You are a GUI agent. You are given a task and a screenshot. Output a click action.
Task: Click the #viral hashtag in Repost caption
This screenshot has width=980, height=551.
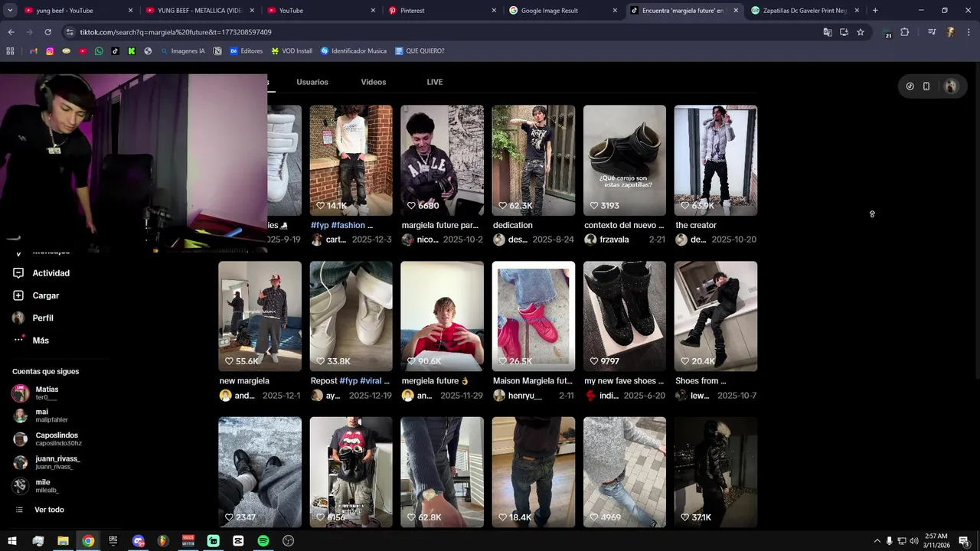coord(371,381)
